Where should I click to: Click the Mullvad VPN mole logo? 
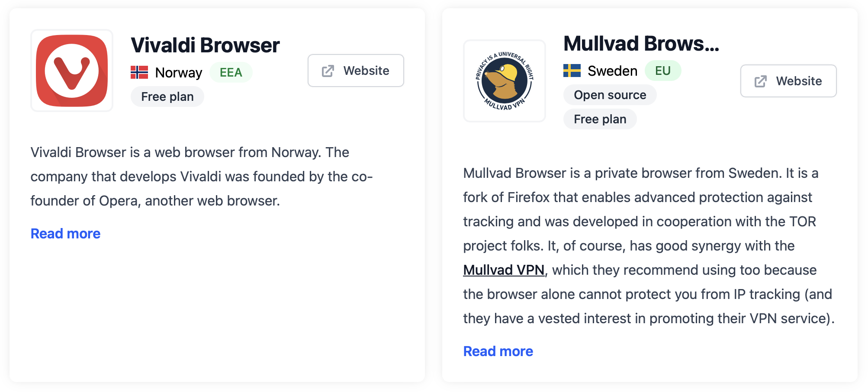505,81
